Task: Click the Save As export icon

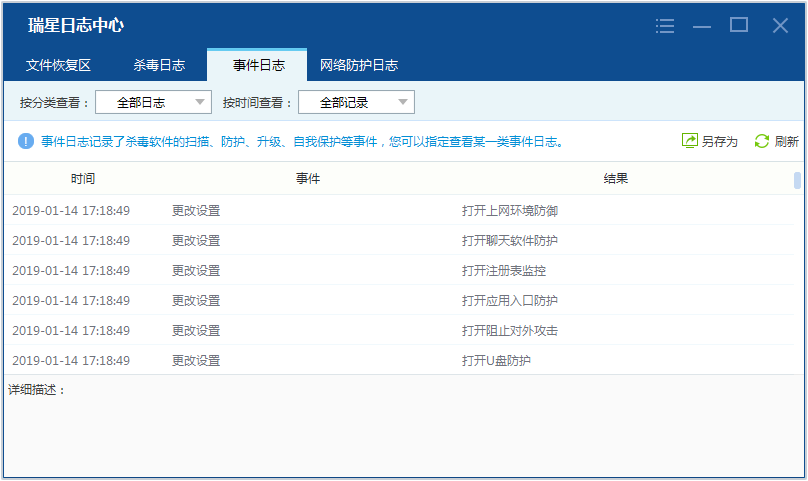Action: pyautogui.click(x=689, y=141)
